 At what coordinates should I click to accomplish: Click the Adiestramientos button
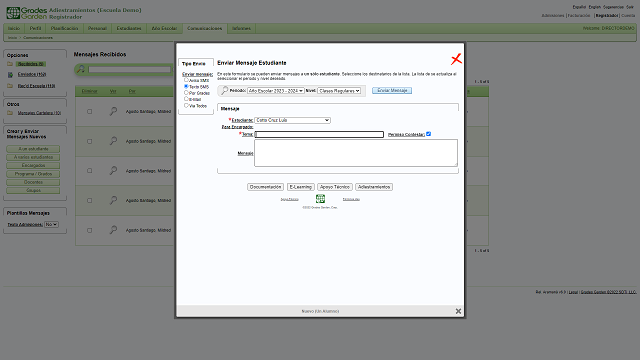coord(374,187)
